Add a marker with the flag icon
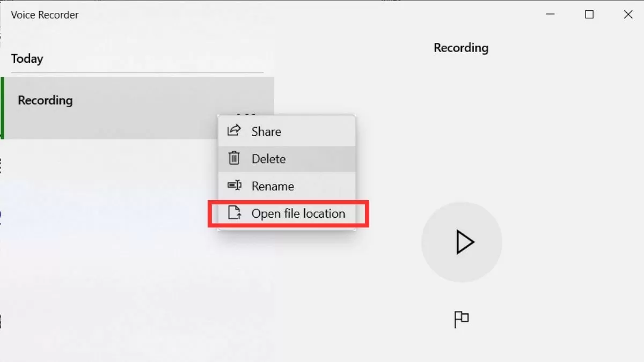 click(x=462, y=320)
